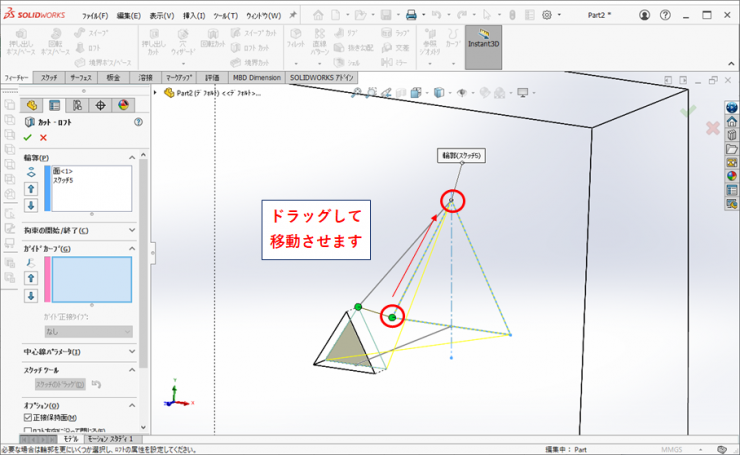Move selected profile down in the list
Image resolution: width=740 pixels, height=455 pixels.
pyautogui.click(x=31, y=205)
